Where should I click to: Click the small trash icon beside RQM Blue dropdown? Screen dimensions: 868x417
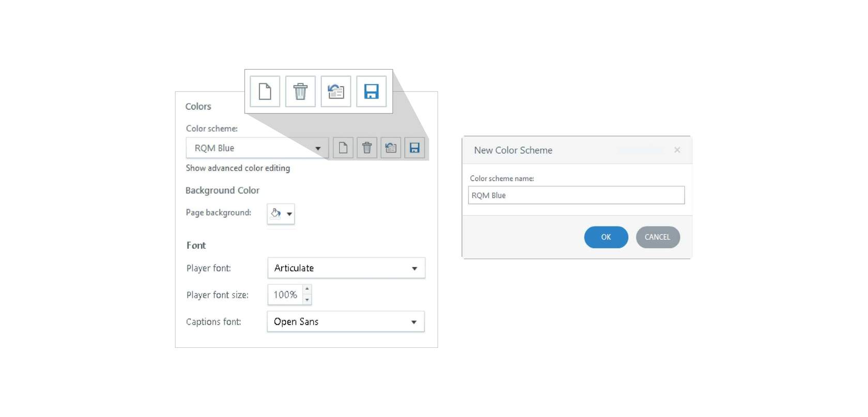pos(367,148)
